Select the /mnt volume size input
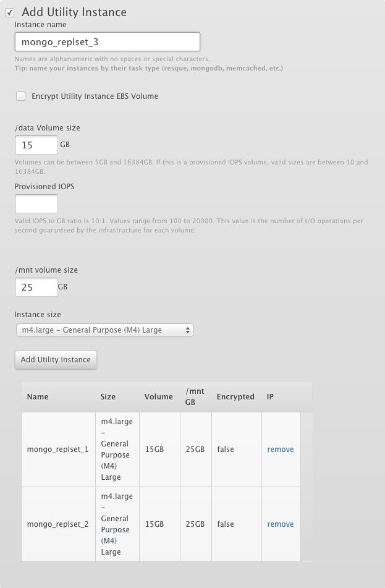385x588 pixels. 36,287
